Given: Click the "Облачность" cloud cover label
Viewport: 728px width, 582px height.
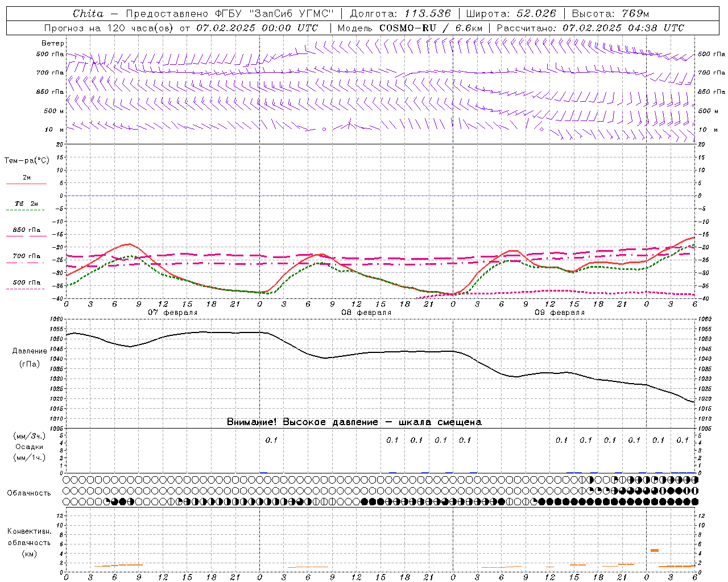Looking at the screenshot, I should 29,493.
